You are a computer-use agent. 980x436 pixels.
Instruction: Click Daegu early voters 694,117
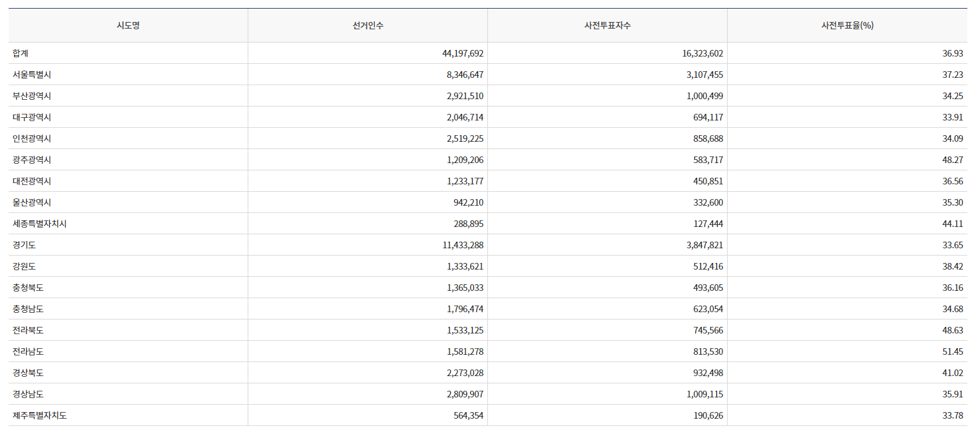click(708, 117)
